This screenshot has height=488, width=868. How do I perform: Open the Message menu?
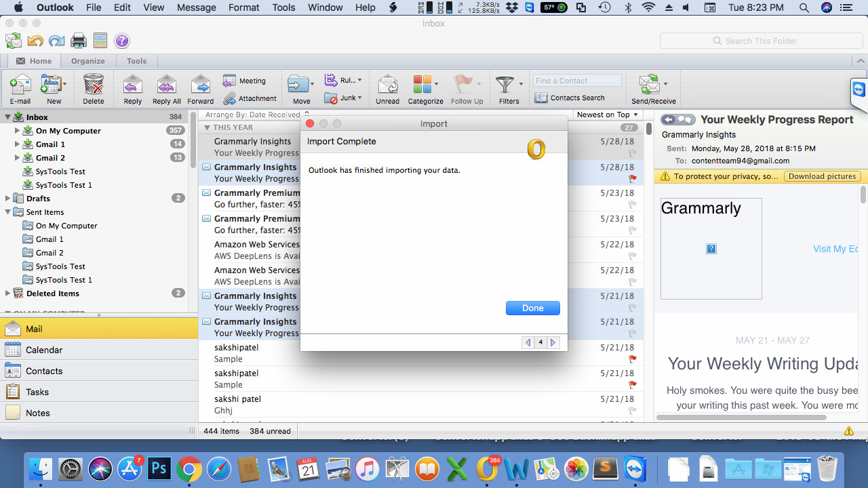(196, 7)
